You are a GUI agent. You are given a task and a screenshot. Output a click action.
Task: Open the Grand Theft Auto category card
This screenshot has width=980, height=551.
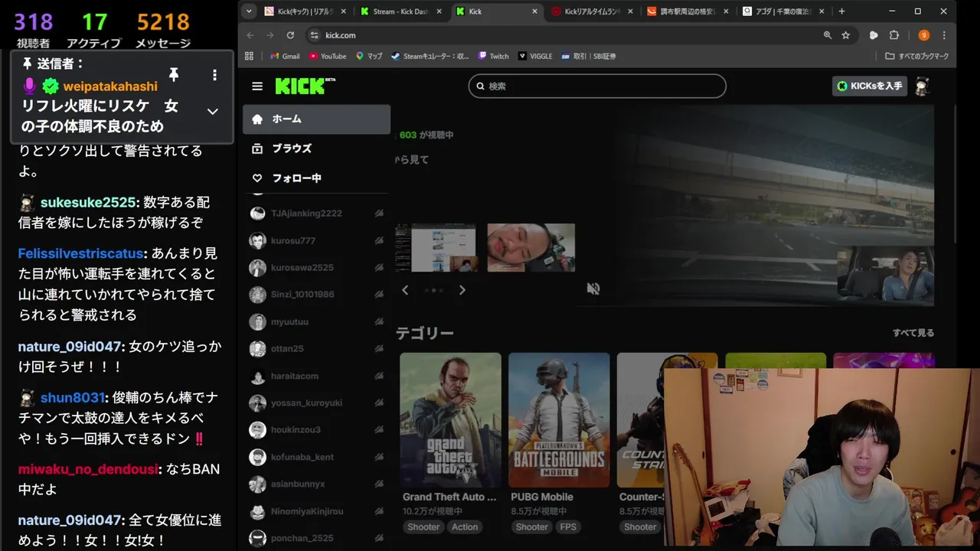point(450,420)
